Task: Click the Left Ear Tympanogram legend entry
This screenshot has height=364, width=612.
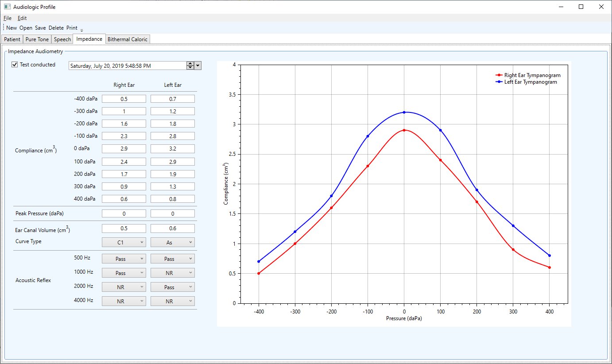Action: (526, 82)
